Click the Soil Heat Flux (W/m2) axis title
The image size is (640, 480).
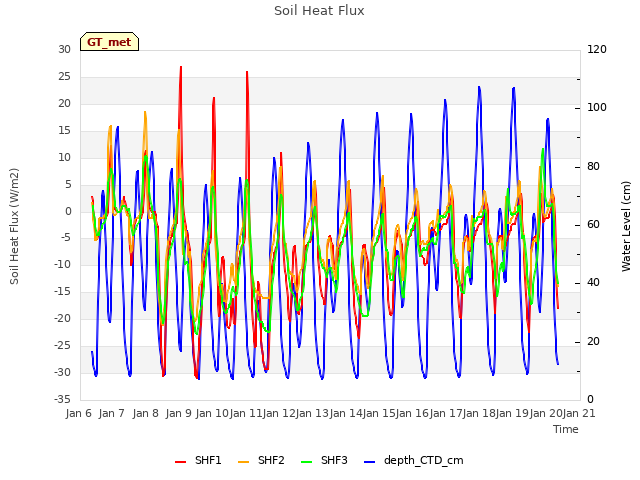click(x=14, y=226)
